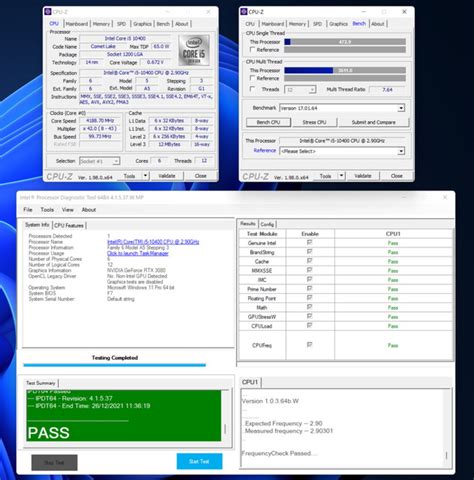474x480 pixels.
Task: Switch to the CPU Features tab
Action: (x=69, y=226)
